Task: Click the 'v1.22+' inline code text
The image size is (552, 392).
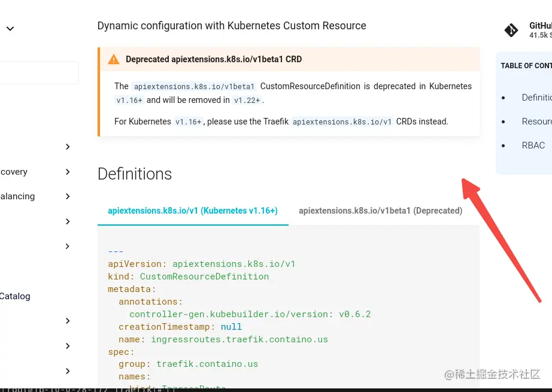Action: click(x=247, y=101)
